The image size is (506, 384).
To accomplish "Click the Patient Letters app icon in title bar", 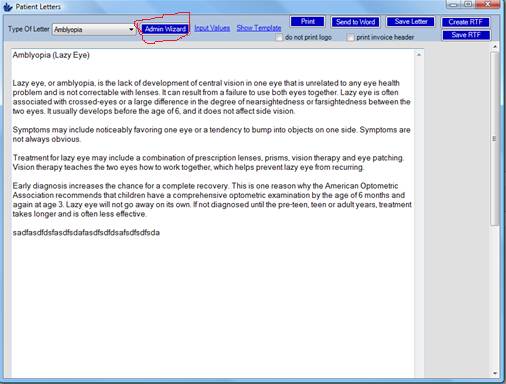I will 8,6.
